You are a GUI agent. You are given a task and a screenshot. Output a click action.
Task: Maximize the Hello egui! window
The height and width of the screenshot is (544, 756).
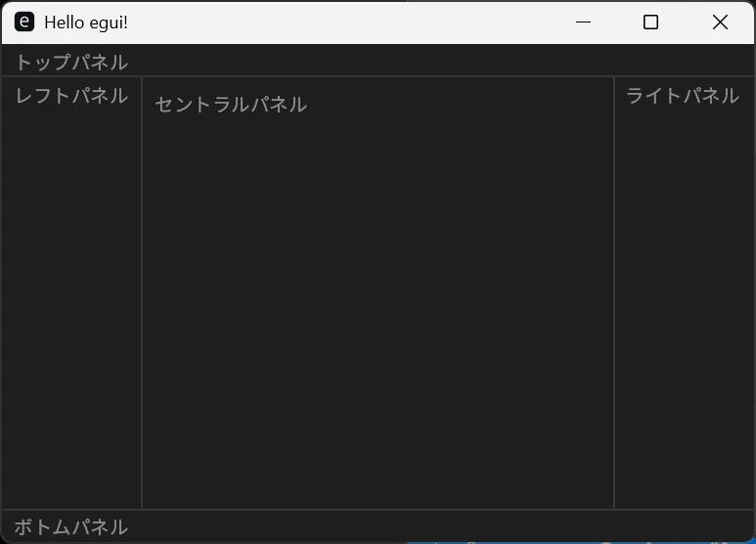tap(650, 23)
